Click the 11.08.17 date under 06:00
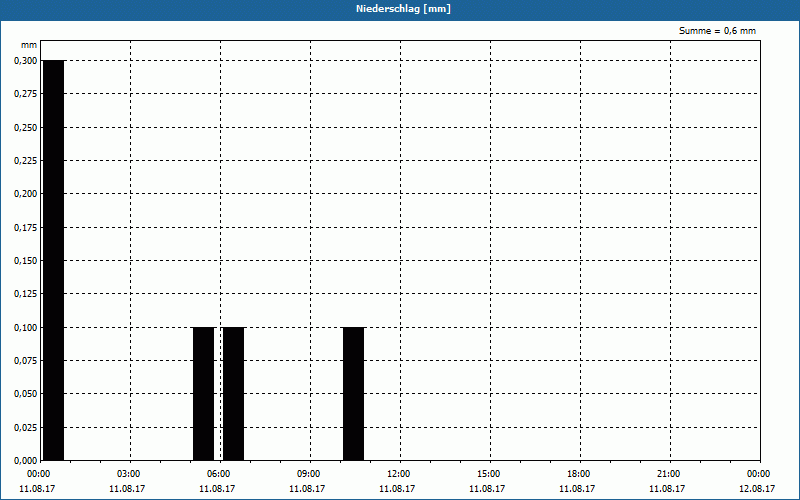This screenshot has width=800, height=500. [x=217, y=489]
